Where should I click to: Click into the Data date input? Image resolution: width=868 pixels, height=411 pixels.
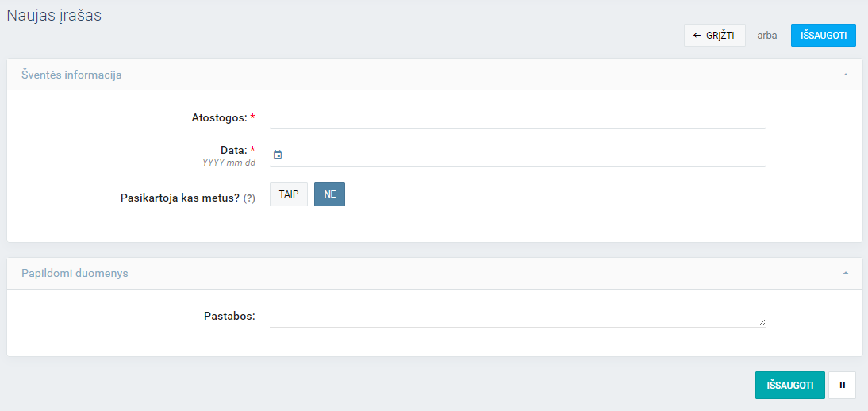pyautogui.click(x=524, y=155)
